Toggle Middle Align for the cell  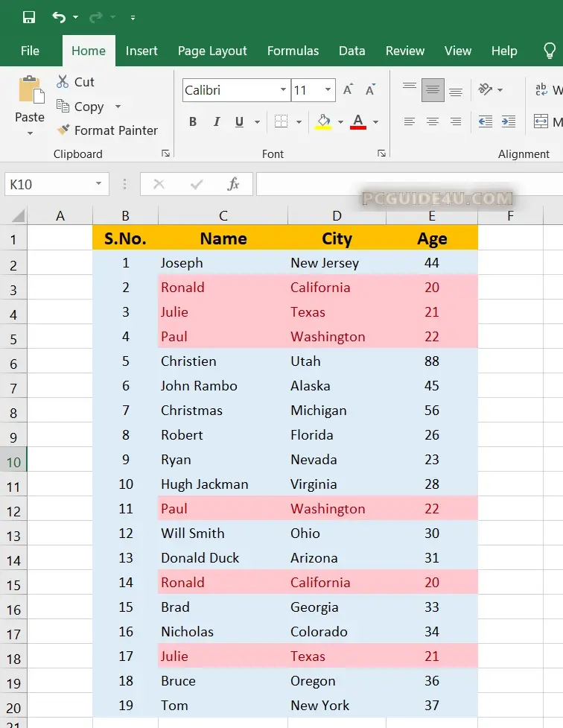[433, 90]
